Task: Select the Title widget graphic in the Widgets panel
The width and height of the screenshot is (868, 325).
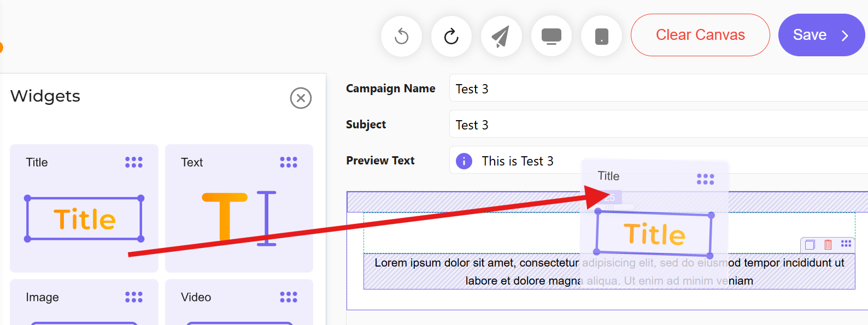Action: 84,218
